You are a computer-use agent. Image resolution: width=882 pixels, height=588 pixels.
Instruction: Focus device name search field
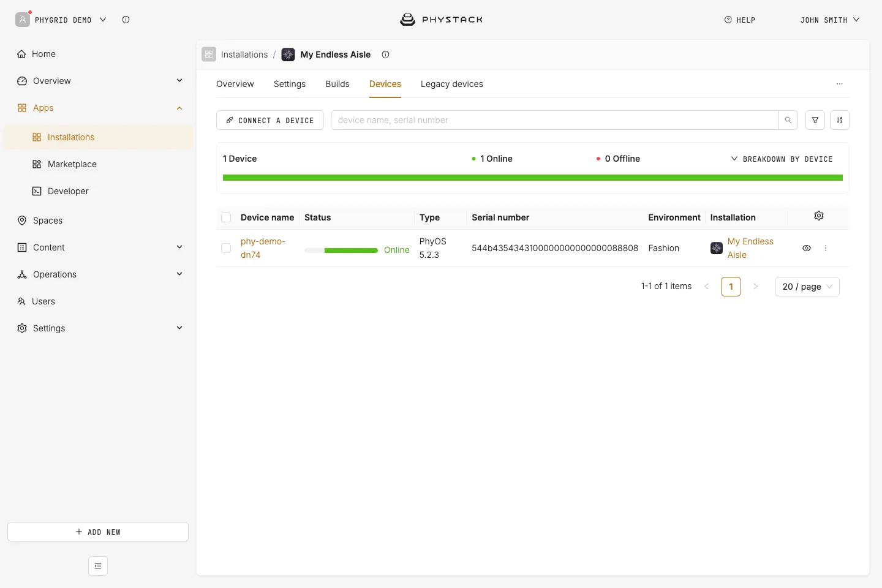[555, 120]
